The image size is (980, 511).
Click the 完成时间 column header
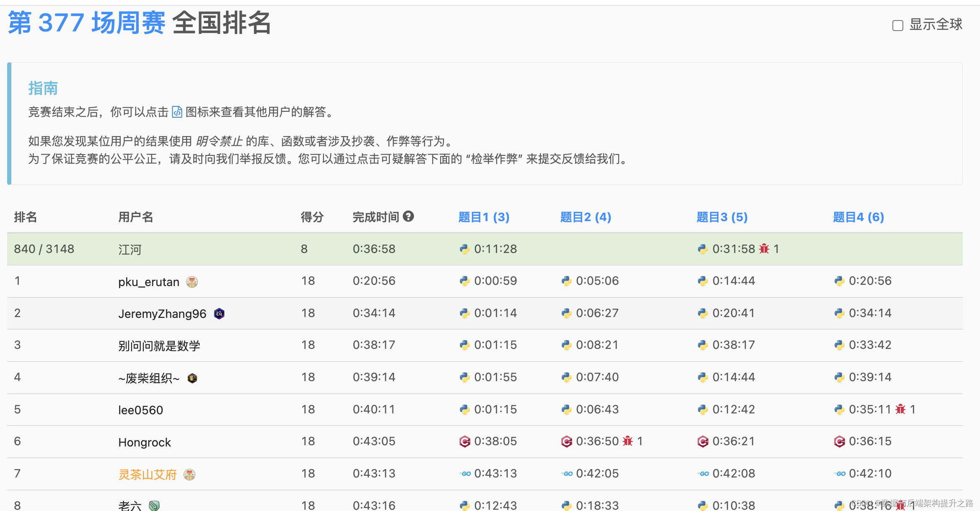pyautogui.click(x=376, y=217)
